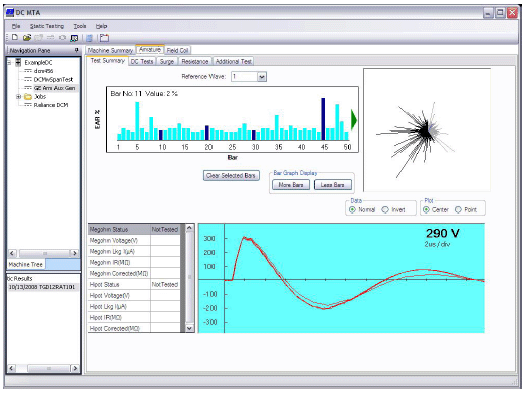This screenshot has height=394, width=525.
Task: Open the Reference Wave dropdown
Action: tap(262, 77)
